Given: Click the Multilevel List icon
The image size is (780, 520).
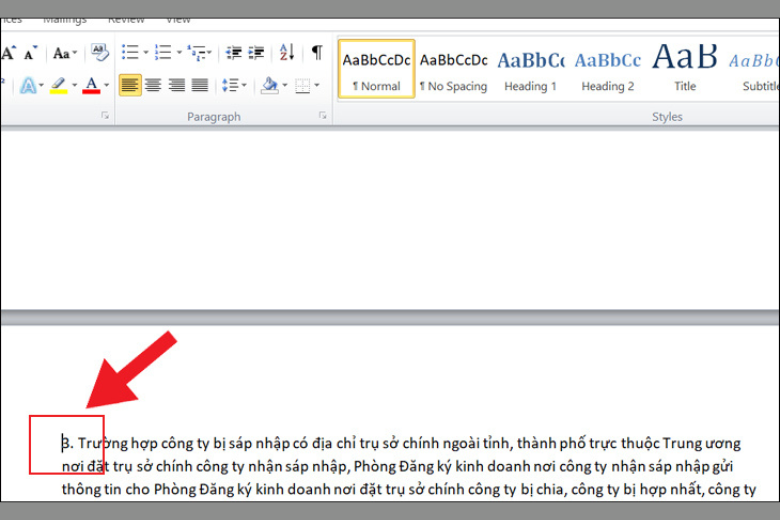Looking at the screenshot, I should (x=199, y=52).
